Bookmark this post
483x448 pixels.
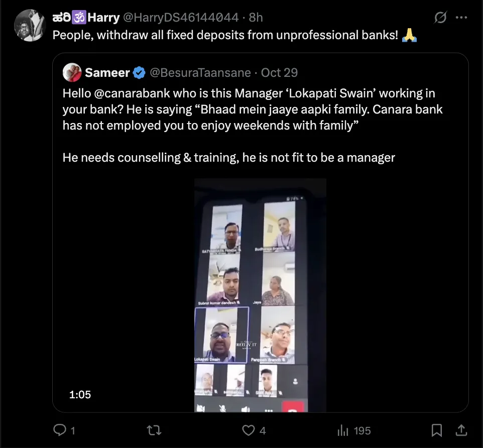click(437, 430)
